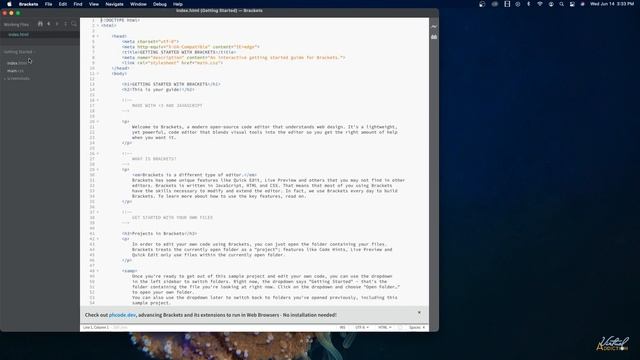Image resolution: width=640 pixels, height=360 pixels.
Task: Collapse the head tag fold arrow
Action: 98,36
